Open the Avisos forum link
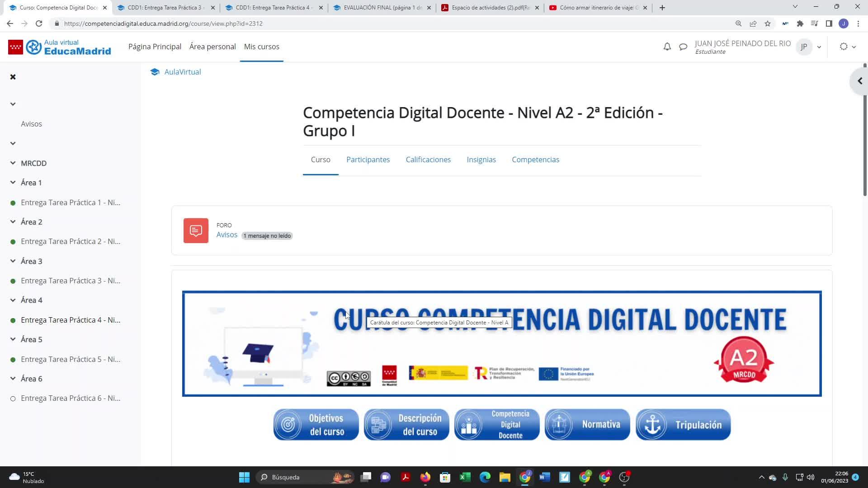 (226, 235)
